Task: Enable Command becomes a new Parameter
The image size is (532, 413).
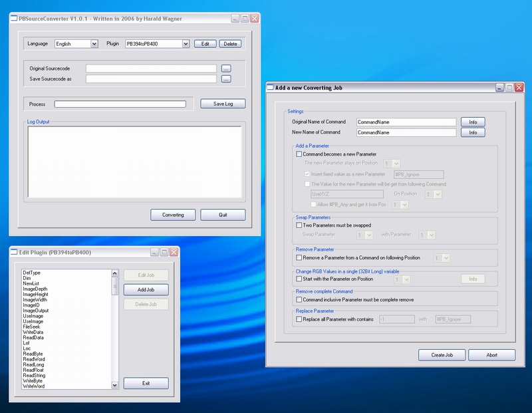Action: (x=299, y=154)
